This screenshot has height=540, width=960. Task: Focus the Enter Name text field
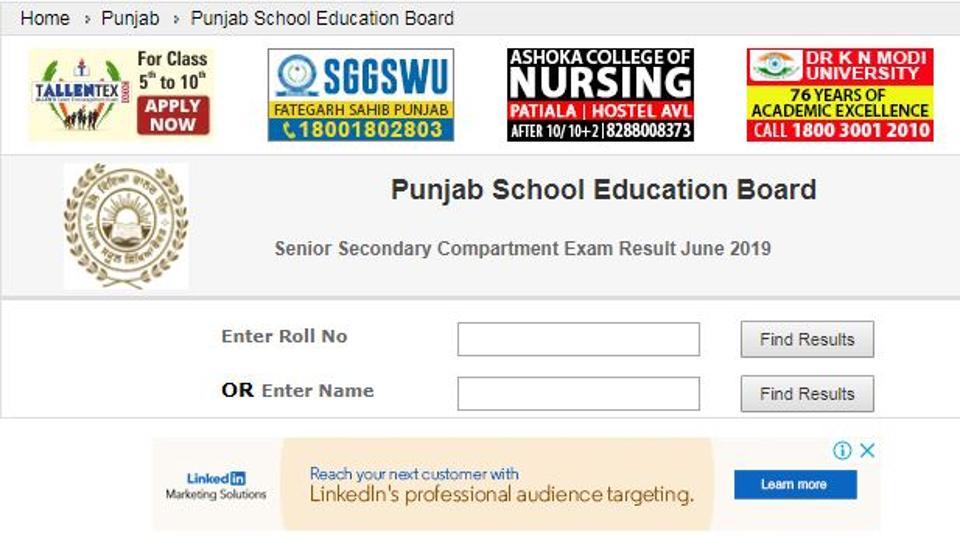point(578,393)
